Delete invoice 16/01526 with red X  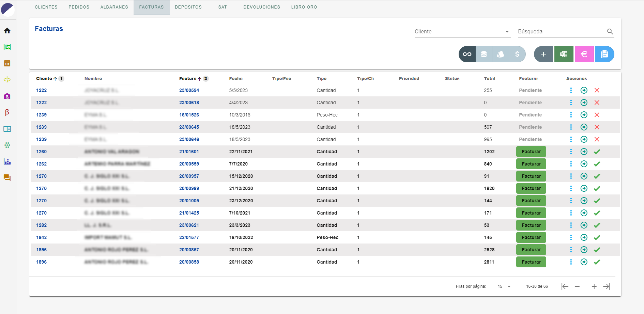coord(597,115)
